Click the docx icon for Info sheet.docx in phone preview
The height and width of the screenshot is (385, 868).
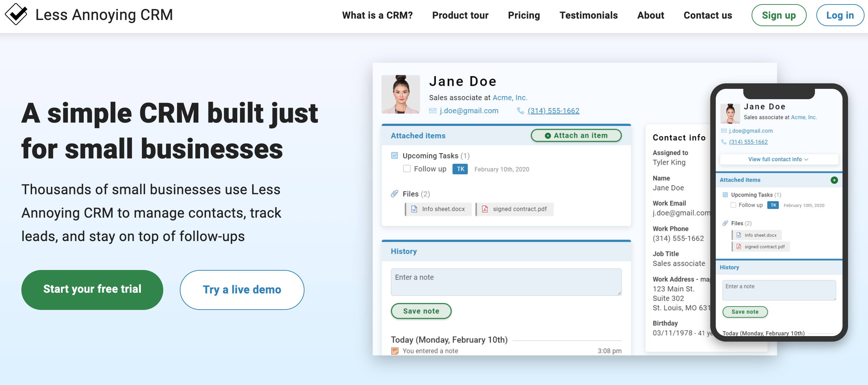click(x=739, y=235)
